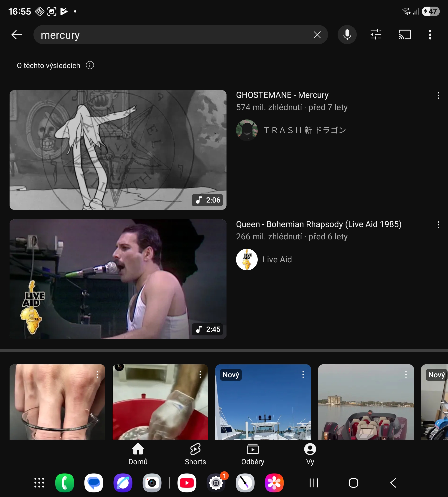
Task: Clear the mercury search text
Action: (317, 35)
